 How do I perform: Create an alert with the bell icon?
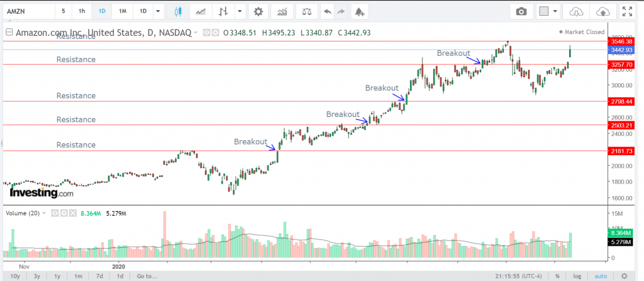358,11
